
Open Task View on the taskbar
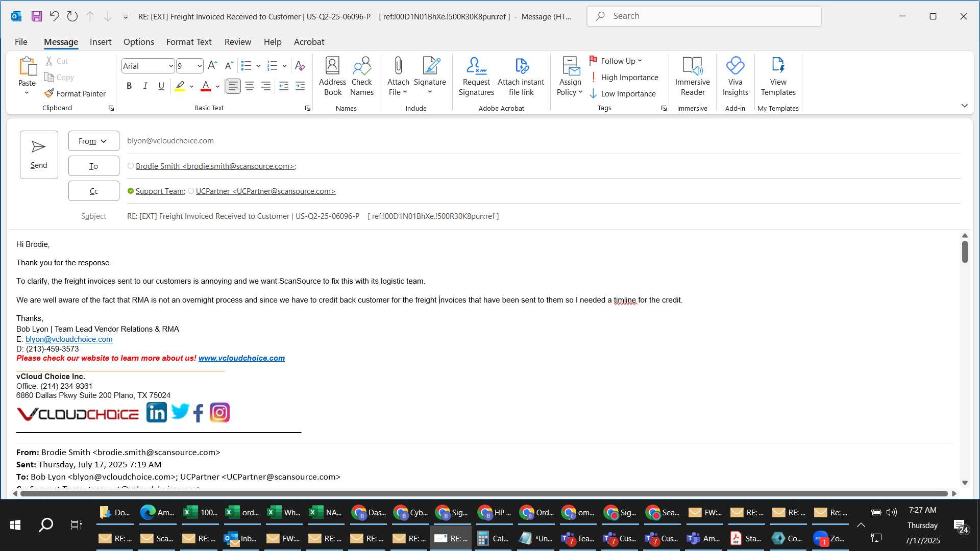pos(77,525)
